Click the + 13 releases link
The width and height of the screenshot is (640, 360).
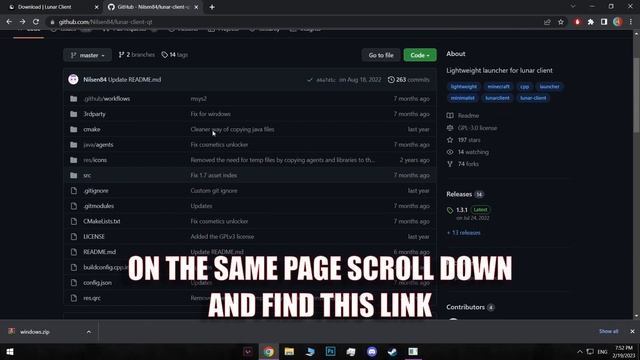(464, 233)
